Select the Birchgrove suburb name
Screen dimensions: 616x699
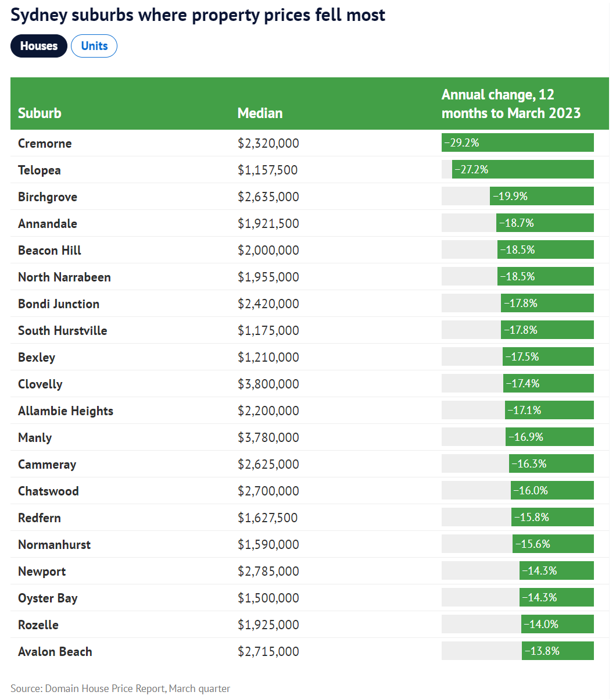tap(48, 197)
